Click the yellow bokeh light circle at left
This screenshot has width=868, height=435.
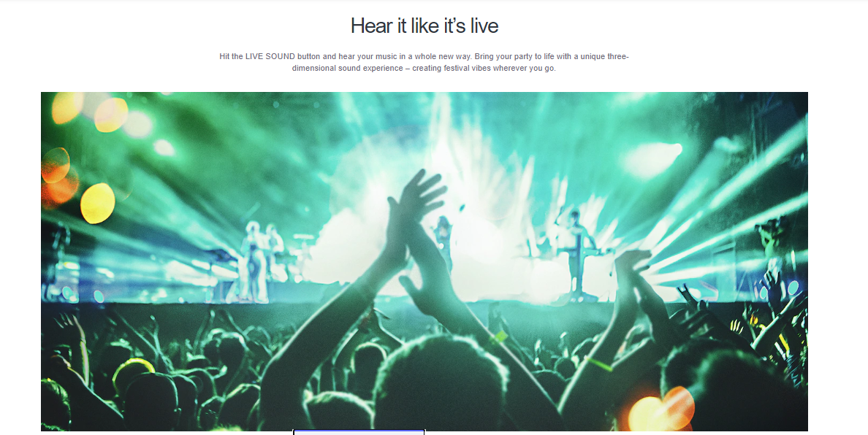click(x=97, y=203)
